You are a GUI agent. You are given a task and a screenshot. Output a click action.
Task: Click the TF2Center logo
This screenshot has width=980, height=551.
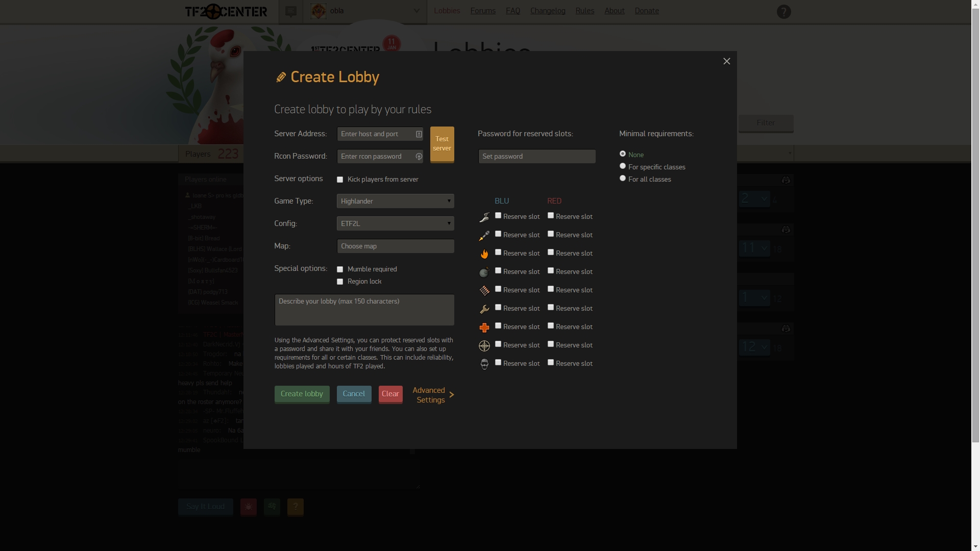click(226, 11)
